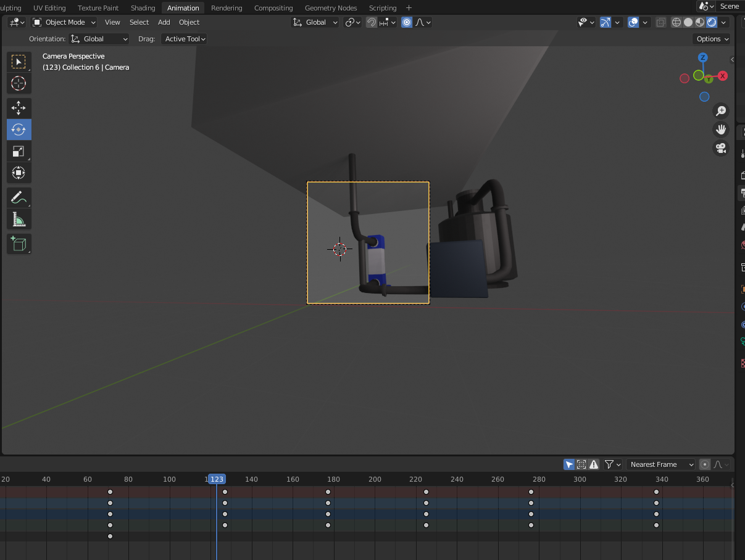
Task: Select solid viewport shading
Action: click(x=688, y=22)
